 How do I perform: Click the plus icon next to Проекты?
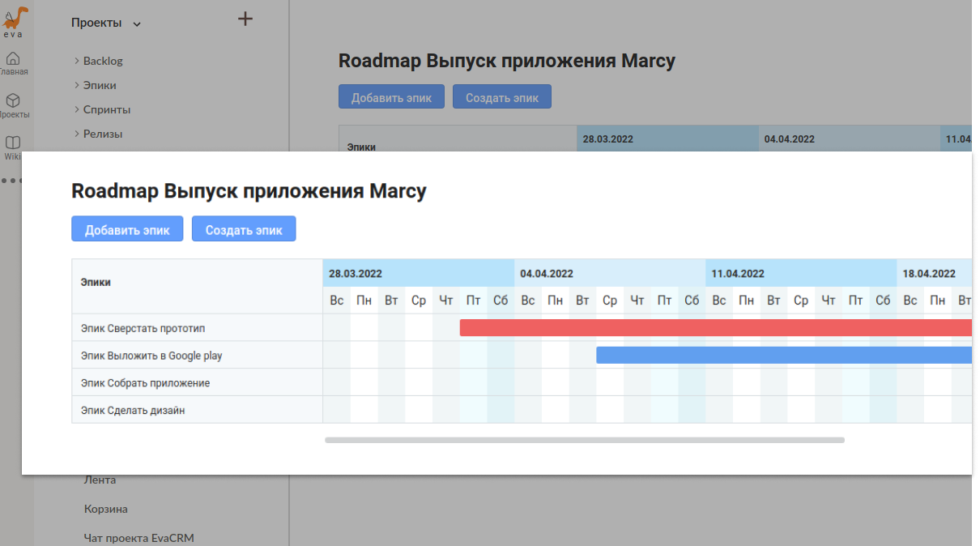pyautogui.click(x=245, y=19)
